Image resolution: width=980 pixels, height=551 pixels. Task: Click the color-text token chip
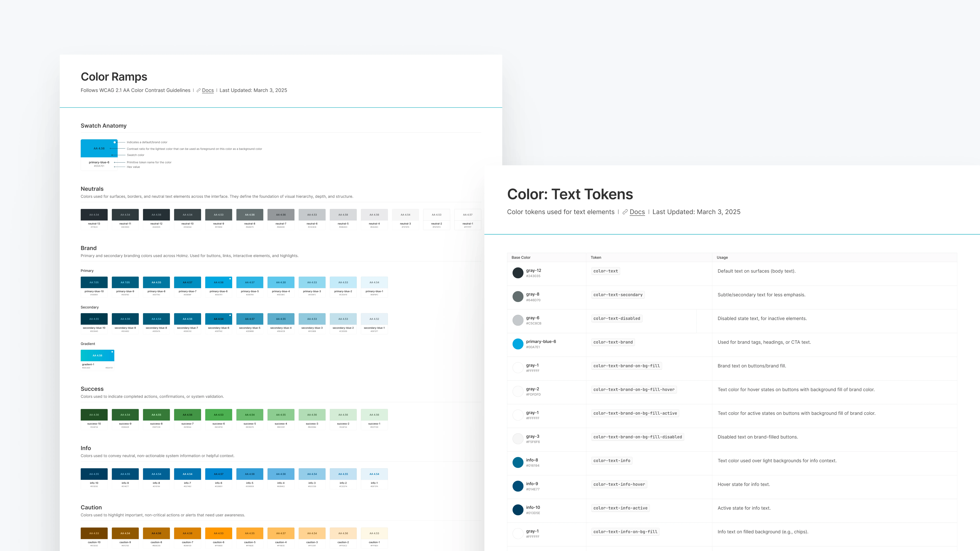point(606,271)
